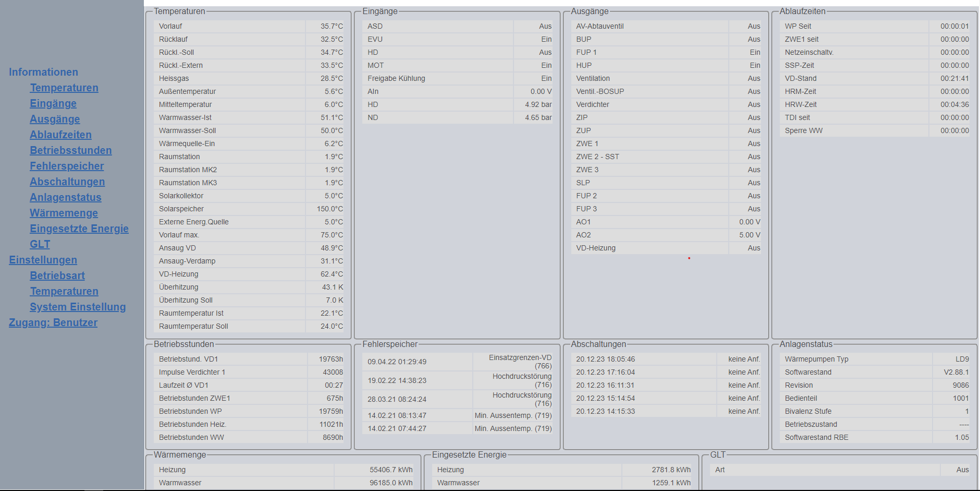Select Warmwasser-Ist value 51.1°C
Image resolution: width=980 pixels, height=491 pixels.
(332, 117)
